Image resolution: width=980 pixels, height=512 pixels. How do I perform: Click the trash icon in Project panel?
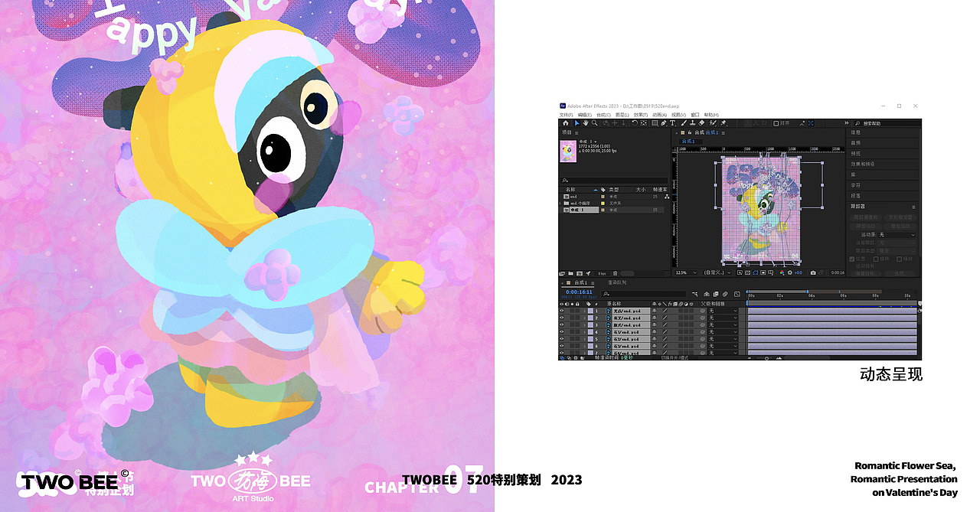click(x=615, y=273)
